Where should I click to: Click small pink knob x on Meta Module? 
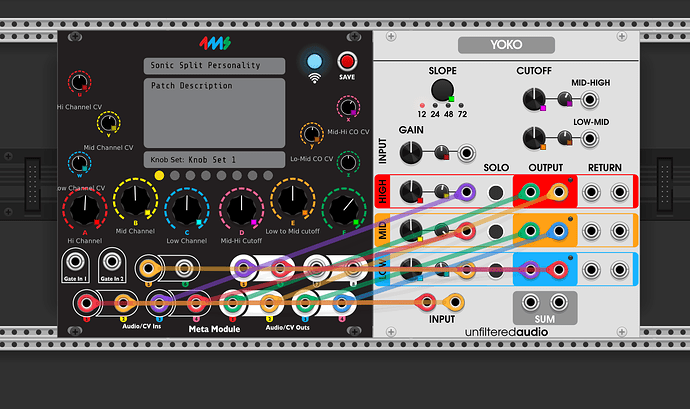click(x=348, y=107)
